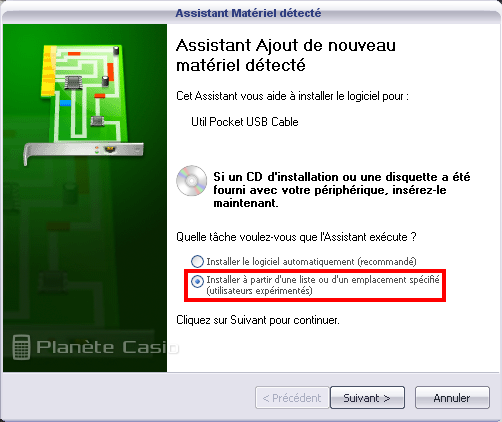
Task: Click the Assistant Ajout de nouveau matériel heading
Action: tap(286, 55)
